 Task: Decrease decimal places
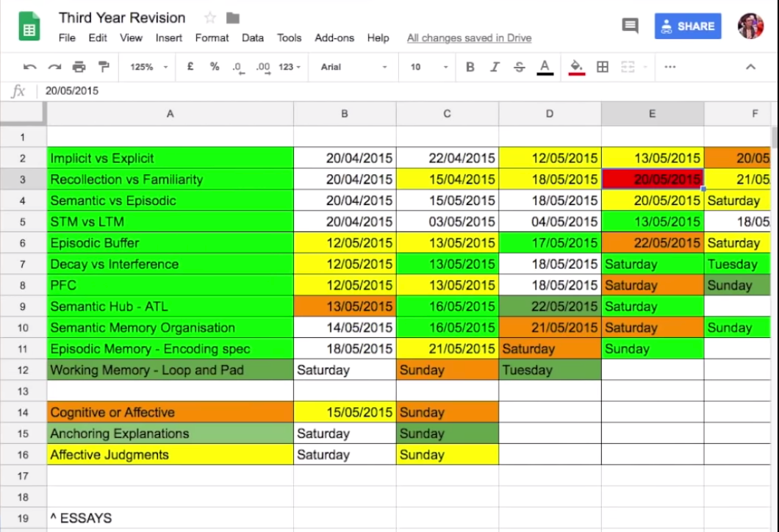[x=237, y=67]
